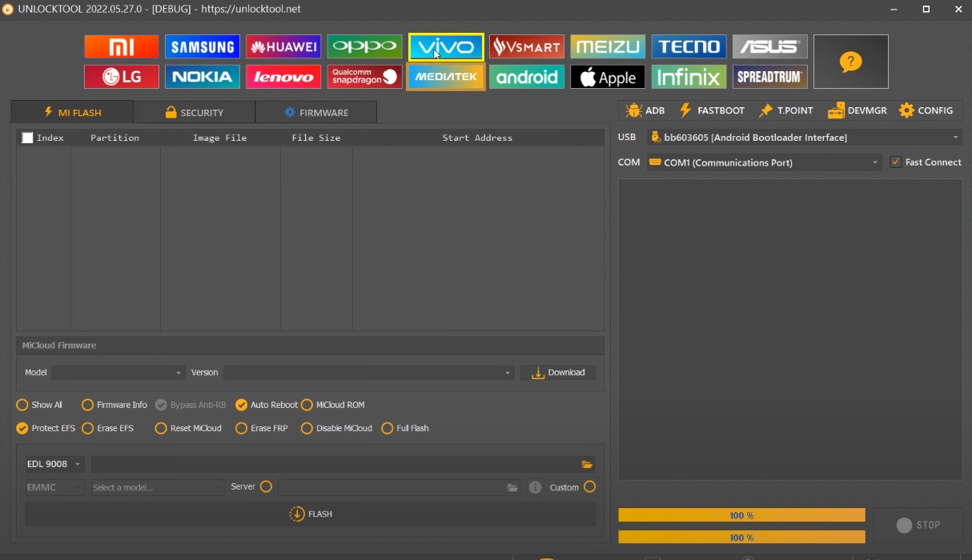
Task: Open the T.POINT test point viewer
Action: 786,110
